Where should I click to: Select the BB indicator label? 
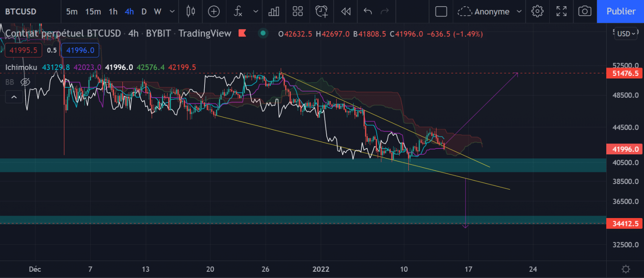(9, 82)
